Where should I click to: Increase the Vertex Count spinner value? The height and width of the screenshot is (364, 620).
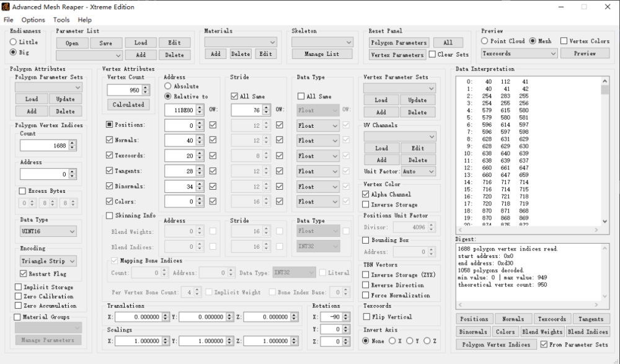[146, 87]
